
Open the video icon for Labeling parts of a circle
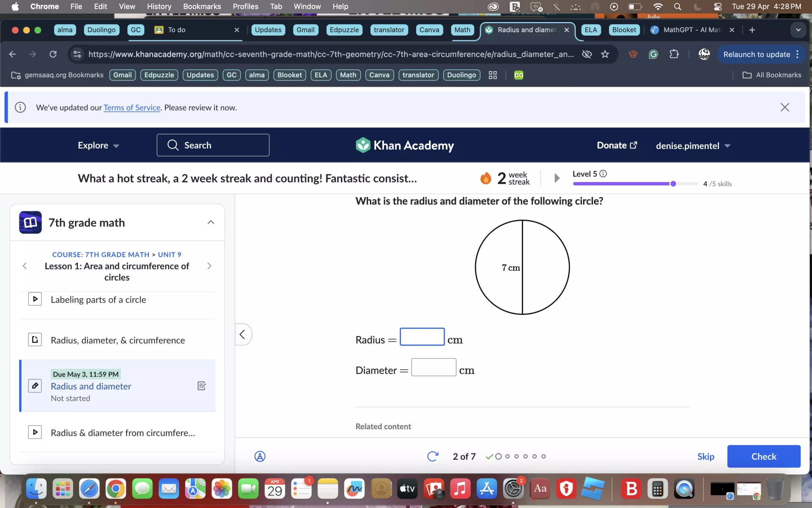click(35, 299)
